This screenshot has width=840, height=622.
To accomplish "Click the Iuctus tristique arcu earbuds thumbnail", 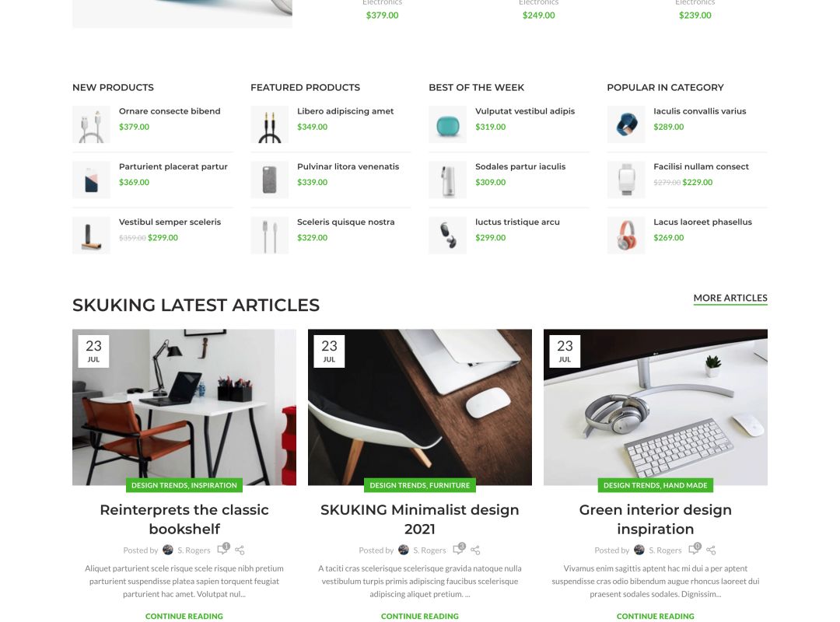I will tap(447, 235).
